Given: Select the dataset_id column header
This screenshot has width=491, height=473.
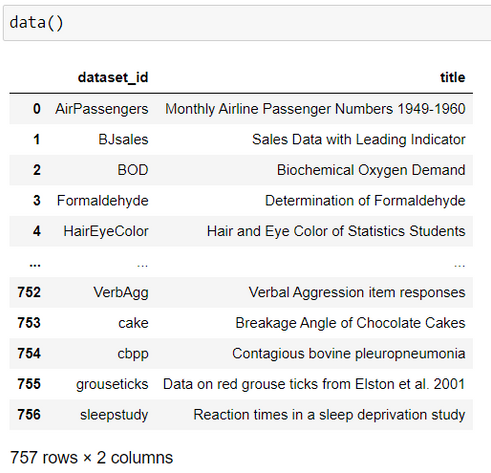Looking at the screenshot, I should pos(113,78).
